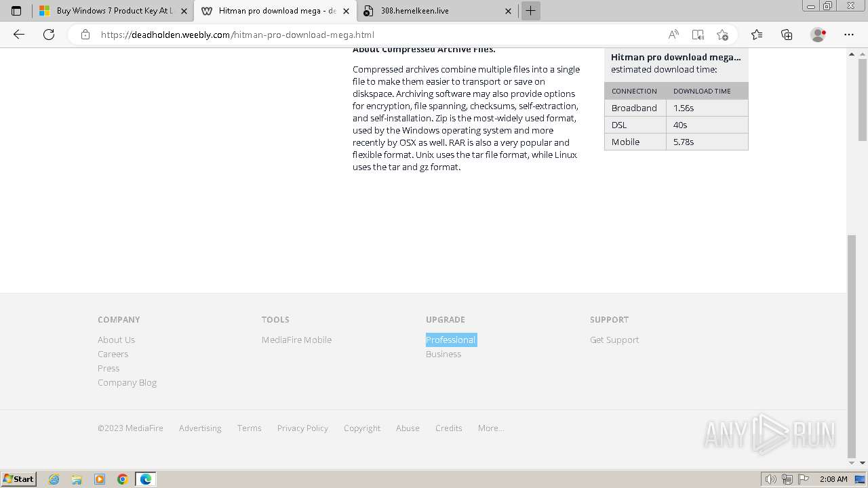Open the Get Support link
868x488 pixels.
click(x=614, y=340)
